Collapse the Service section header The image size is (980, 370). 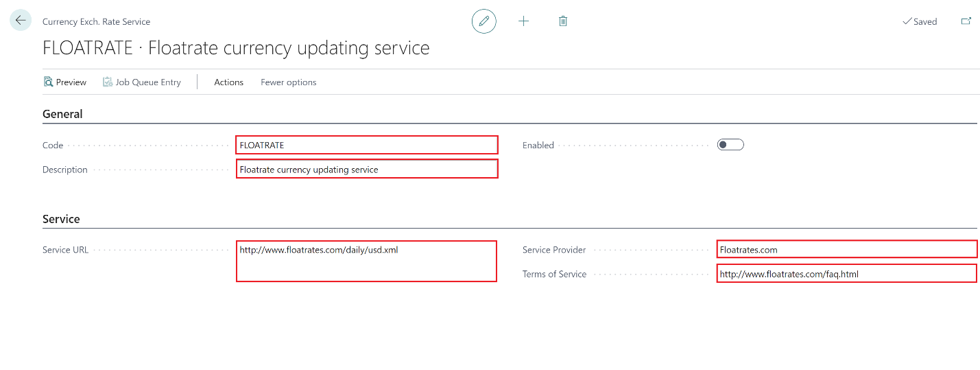[x=61, y=219]
